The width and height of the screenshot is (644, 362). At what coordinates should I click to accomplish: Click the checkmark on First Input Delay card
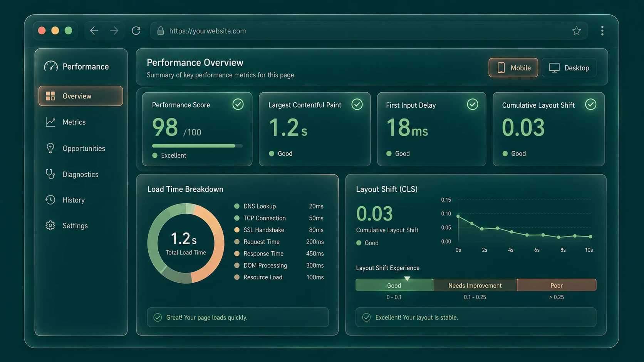click(473, 104)
